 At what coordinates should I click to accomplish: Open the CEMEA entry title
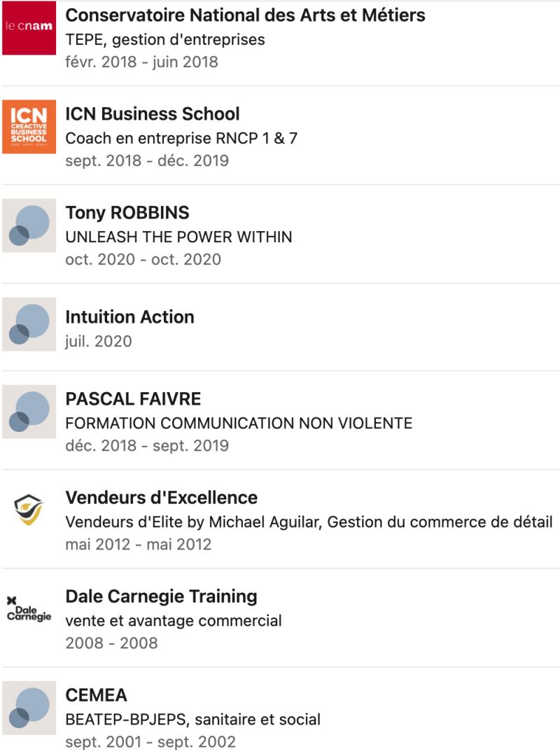96,695
